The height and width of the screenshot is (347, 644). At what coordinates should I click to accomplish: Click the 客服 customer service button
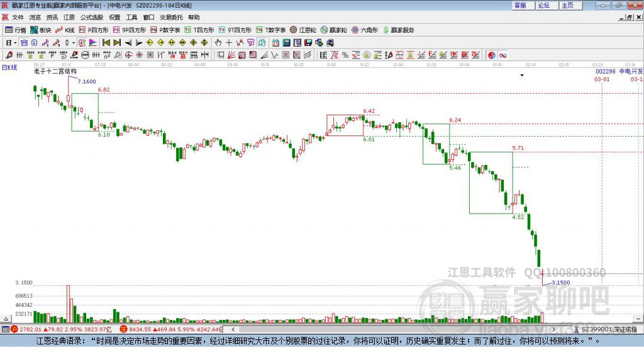(520, 5)
